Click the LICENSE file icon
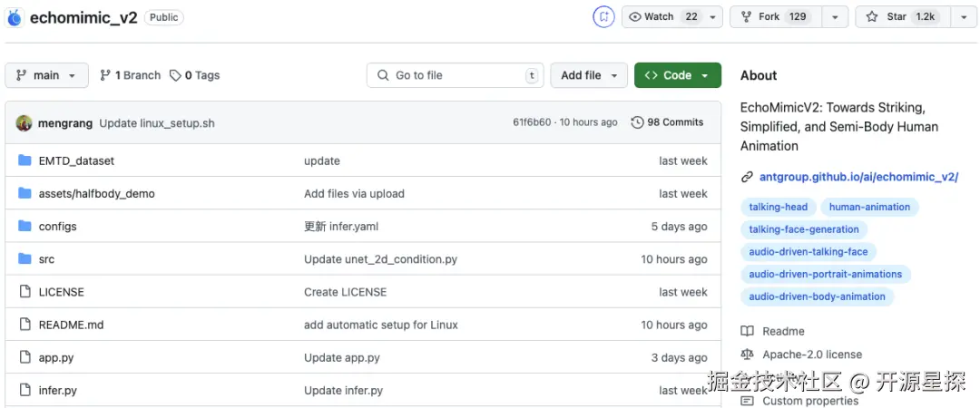The image size is (980, 408). (24, 292)
